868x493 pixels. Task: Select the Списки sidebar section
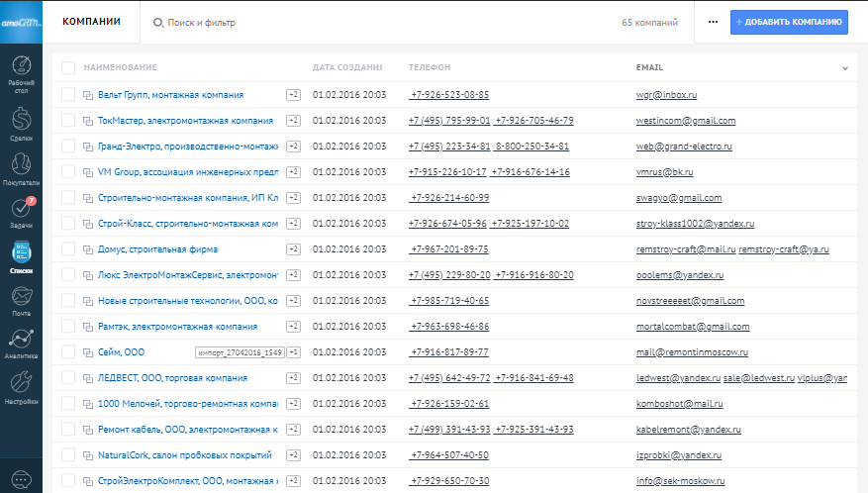[21, 257]
